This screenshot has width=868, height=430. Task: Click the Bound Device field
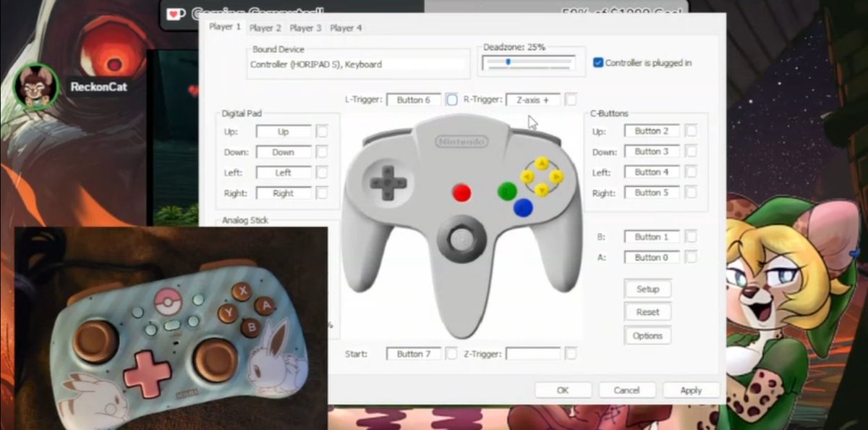pos(357,64)
